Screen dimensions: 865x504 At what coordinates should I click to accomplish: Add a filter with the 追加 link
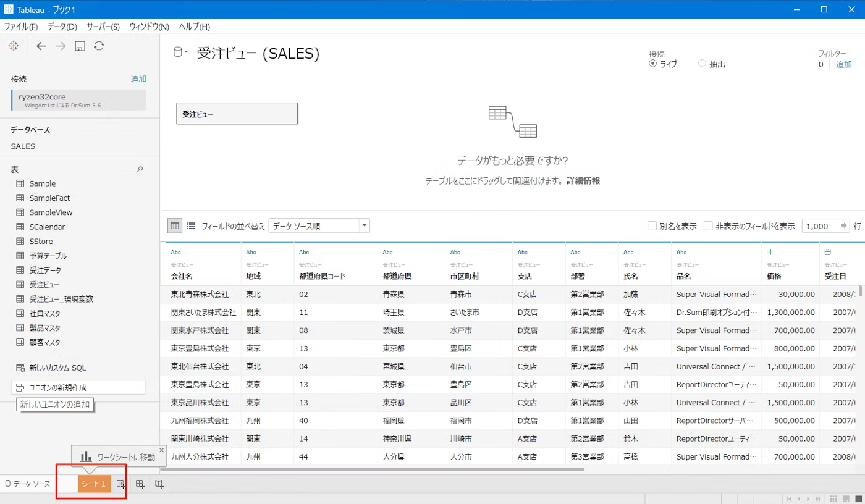[x=843, y=64]
